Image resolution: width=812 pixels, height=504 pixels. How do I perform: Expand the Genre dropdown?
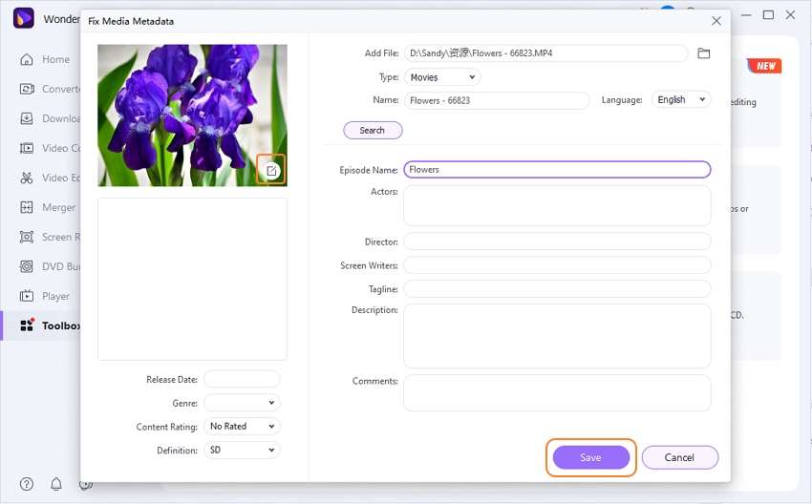point(242,403)
